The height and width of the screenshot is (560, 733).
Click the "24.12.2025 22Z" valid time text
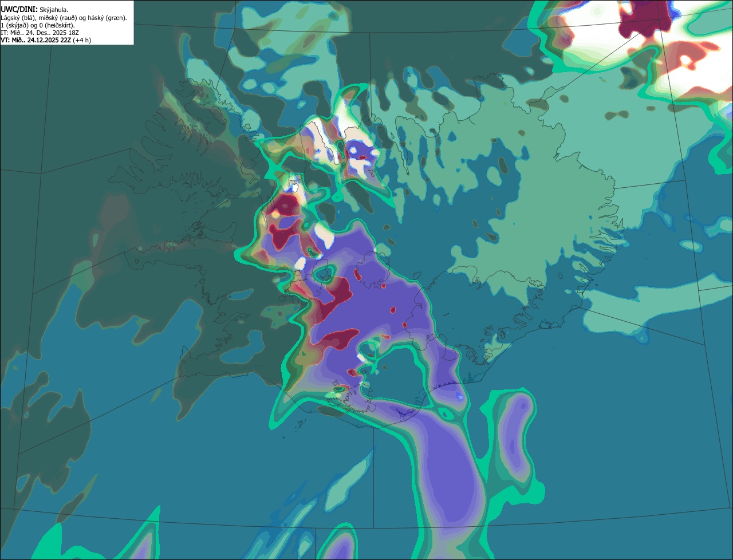coord(49,40)
